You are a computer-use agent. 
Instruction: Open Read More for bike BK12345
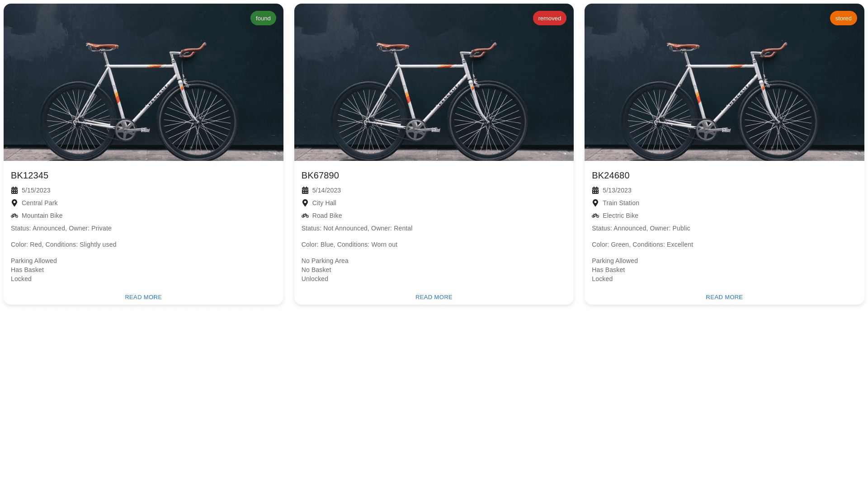click(x=143, y=297)
